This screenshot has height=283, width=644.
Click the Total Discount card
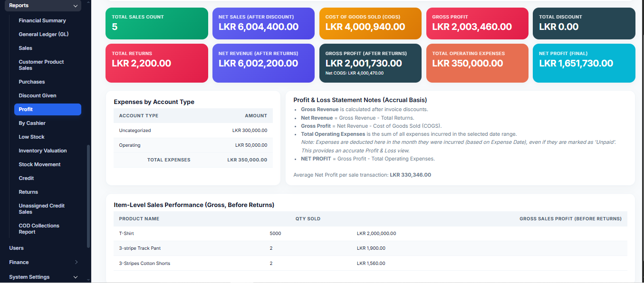pos(584,23)
